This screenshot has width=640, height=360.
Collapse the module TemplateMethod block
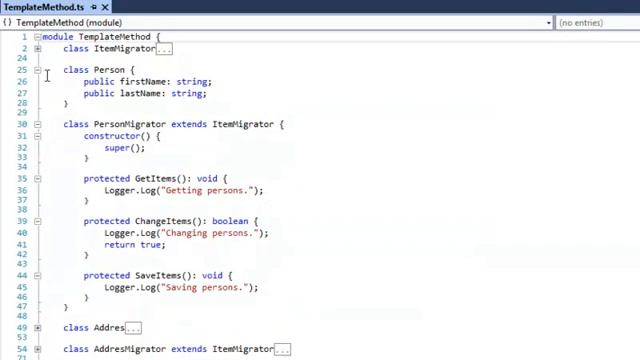click(x=38, y=37)
